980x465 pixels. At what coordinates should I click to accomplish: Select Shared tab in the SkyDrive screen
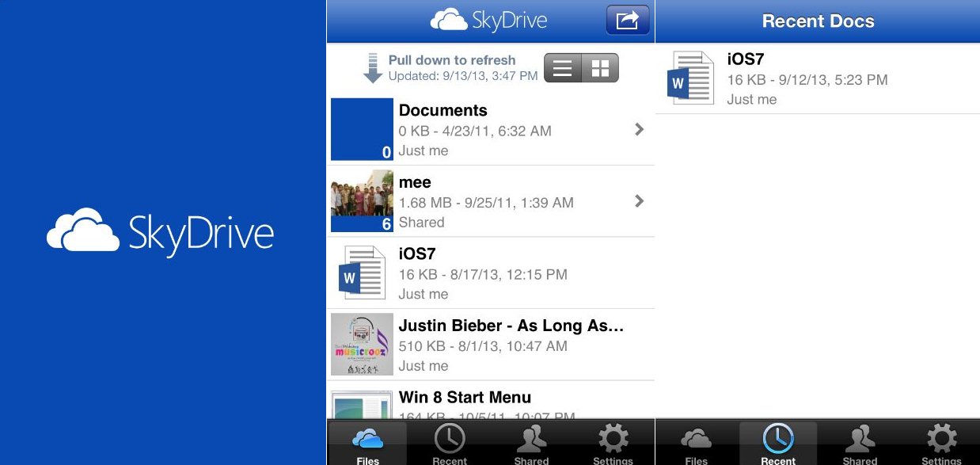pyautogui.click(x=531, y=444)
